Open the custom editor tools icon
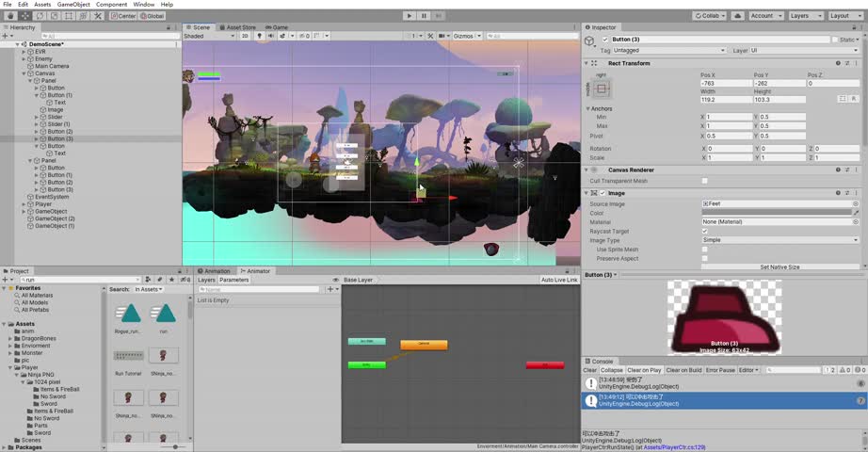This screenshot has height=452, width=868. click(98, 16)
